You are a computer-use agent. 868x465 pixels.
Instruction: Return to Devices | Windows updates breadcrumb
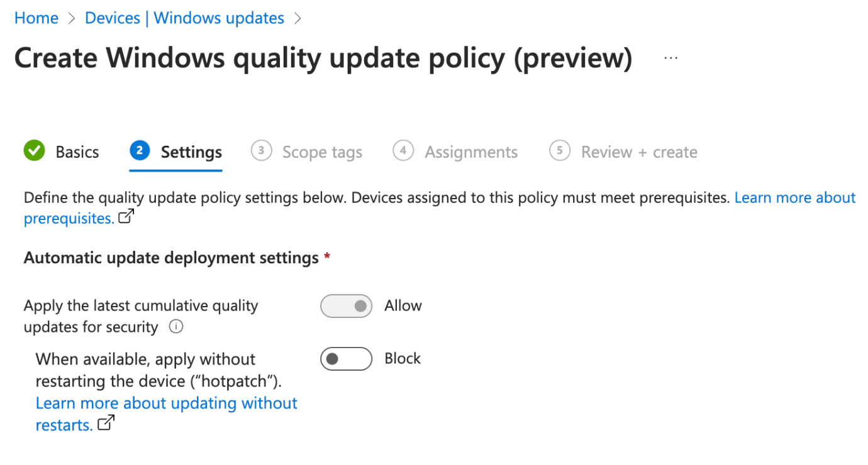click(x=184, y=18)
